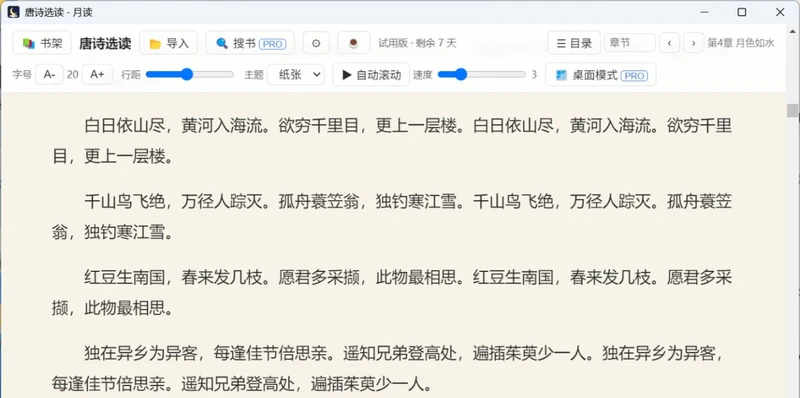800x398 pixels.
Task: Start 自动滚动 auto scroll
Action: point(371,74)
